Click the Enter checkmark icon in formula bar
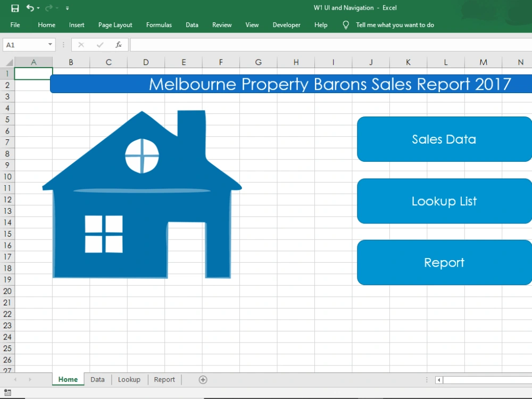This screenshot has width=532, height=399. (x=100, y=45)
